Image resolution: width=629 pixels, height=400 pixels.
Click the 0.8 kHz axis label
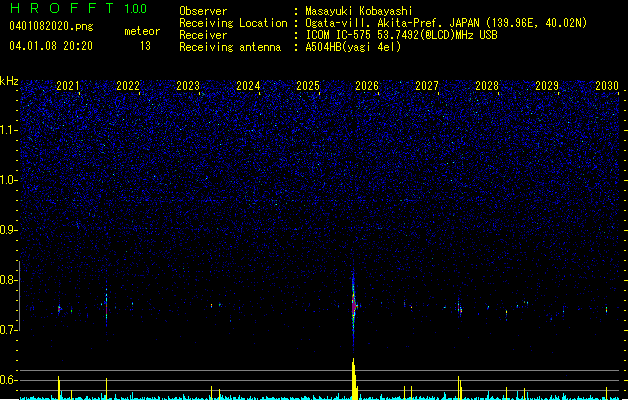coord(9,280)
